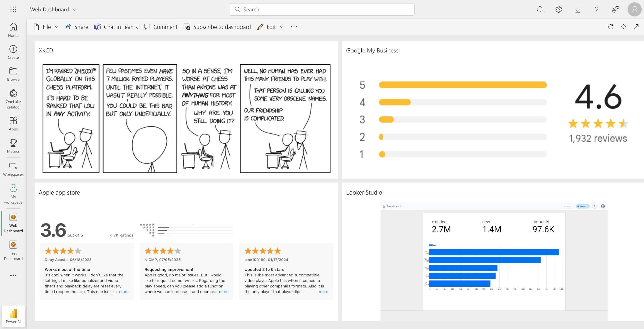The image size is (644, 329).
Task: Click the search box
Action: [322, 9]
